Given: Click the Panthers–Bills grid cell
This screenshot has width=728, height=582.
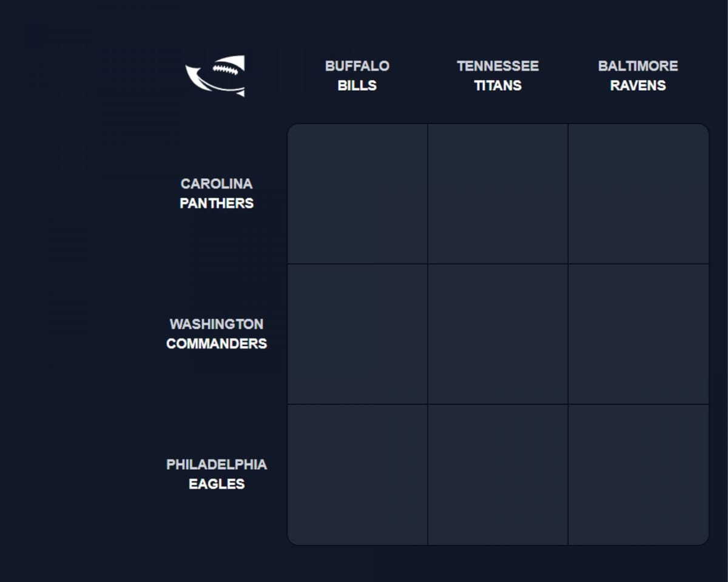Looking at the screenshot, I should [x=357, y=193].
